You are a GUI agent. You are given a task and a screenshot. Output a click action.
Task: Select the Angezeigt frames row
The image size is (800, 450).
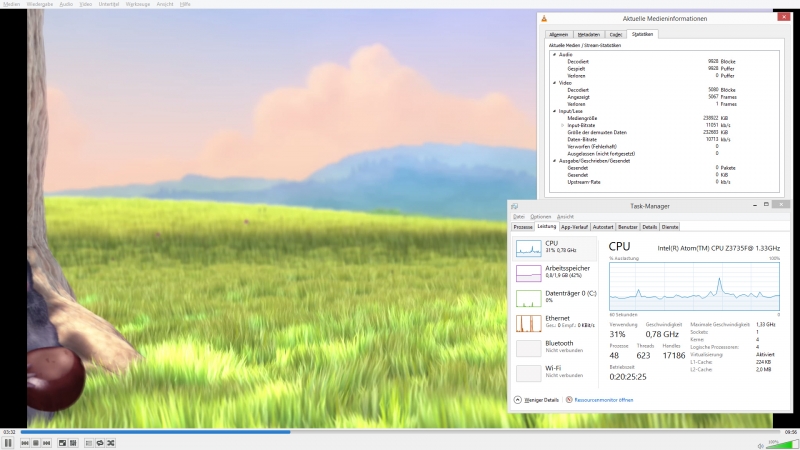(662, 97)
